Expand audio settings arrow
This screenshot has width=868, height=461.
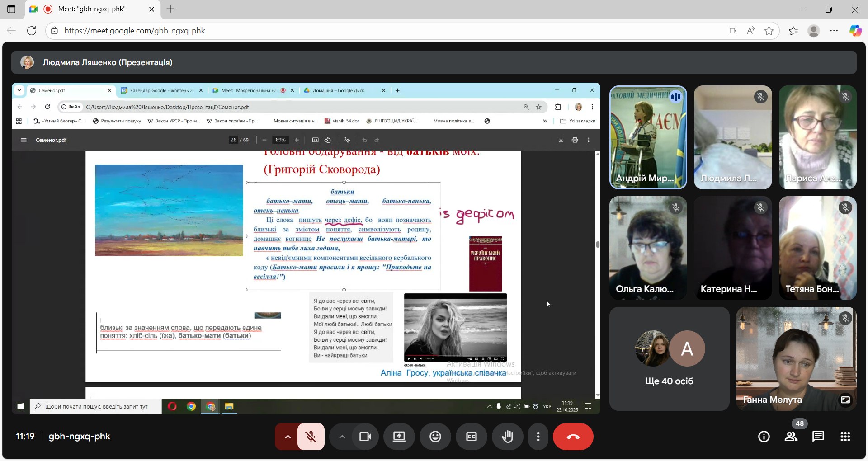(288, 437)
